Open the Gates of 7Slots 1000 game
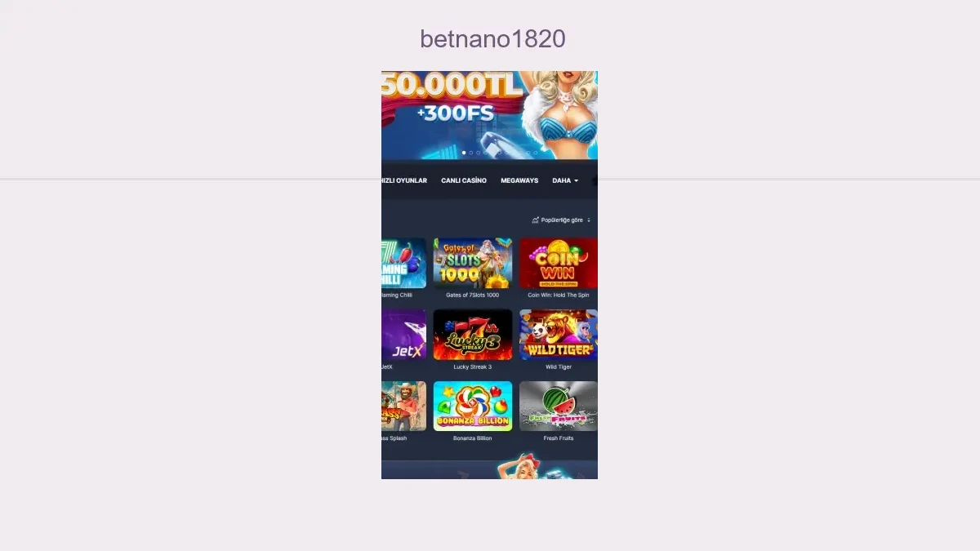 (x=473, y=263)
